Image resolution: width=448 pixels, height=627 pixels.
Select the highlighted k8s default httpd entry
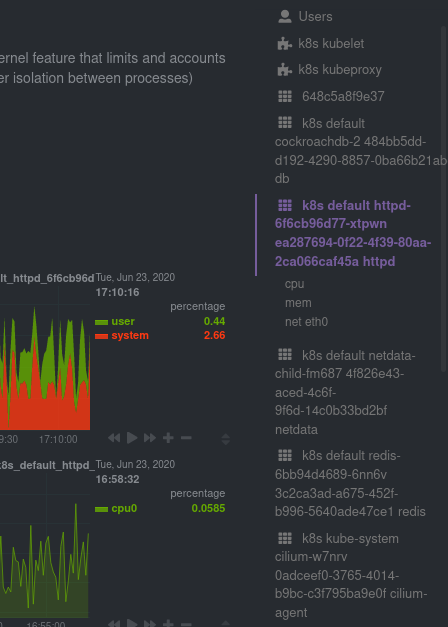coord(353,234)
